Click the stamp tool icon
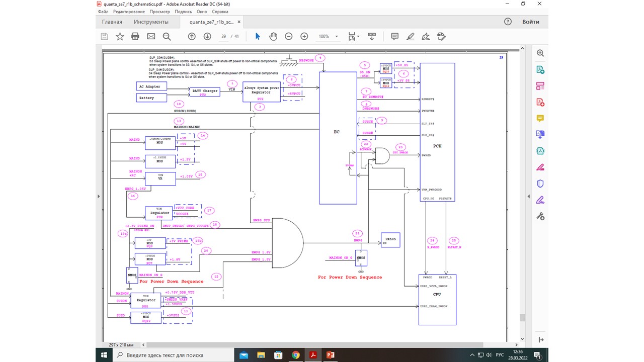This screenshot has height=362, width=644. (442, 36)
